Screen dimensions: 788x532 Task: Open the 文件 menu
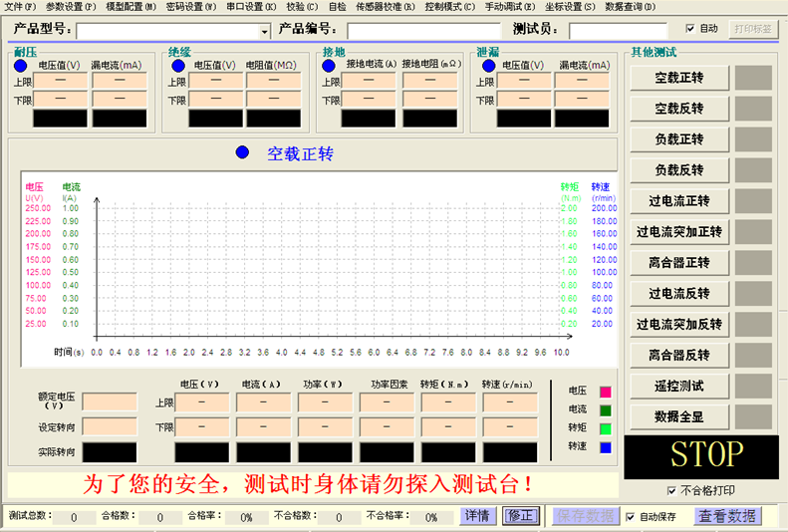coord(20,6)
